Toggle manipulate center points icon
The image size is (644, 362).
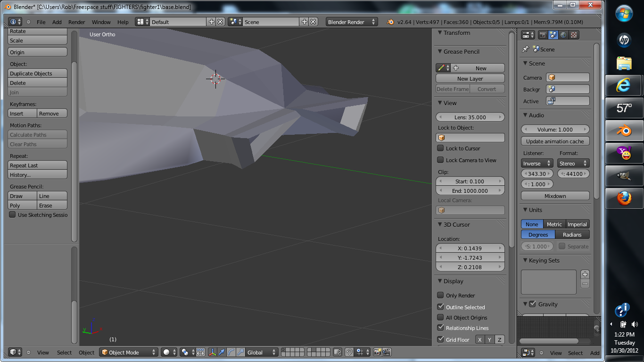(x=200, y=352)
